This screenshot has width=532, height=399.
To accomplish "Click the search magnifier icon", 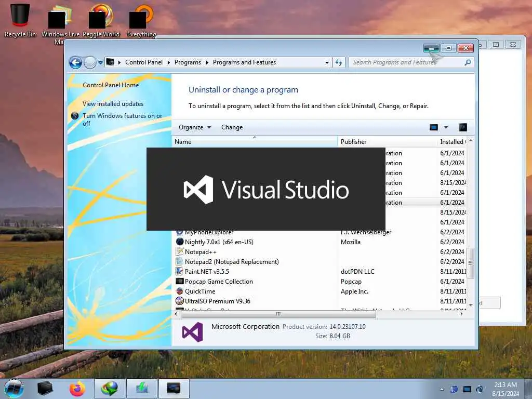I will click(468, 62).
